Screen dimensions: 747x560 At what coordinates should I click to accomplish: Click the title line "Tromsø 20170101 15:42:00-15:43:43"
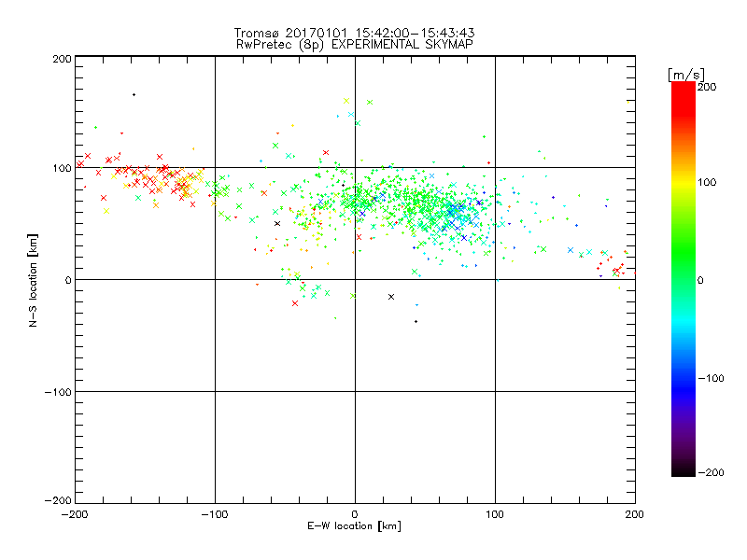(x=354, y=33)
